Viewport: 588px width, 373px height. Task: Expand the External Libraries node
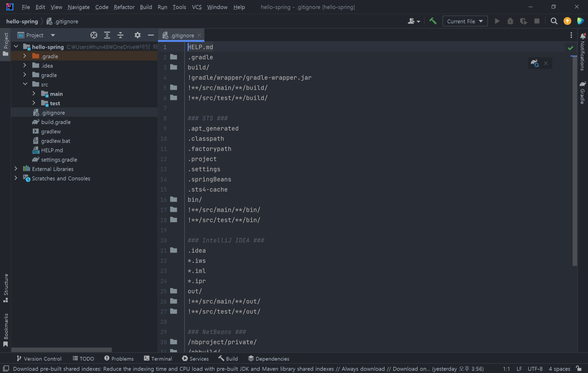tap(16, 169)
